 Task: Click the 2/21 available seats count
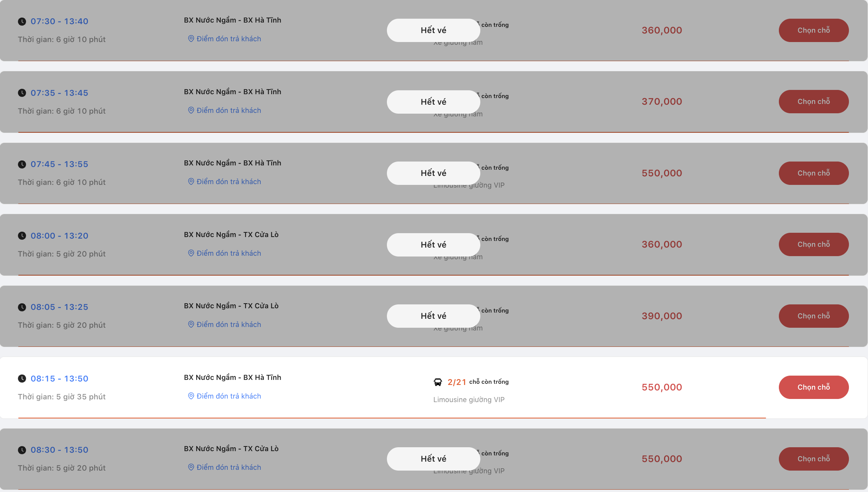457,382
